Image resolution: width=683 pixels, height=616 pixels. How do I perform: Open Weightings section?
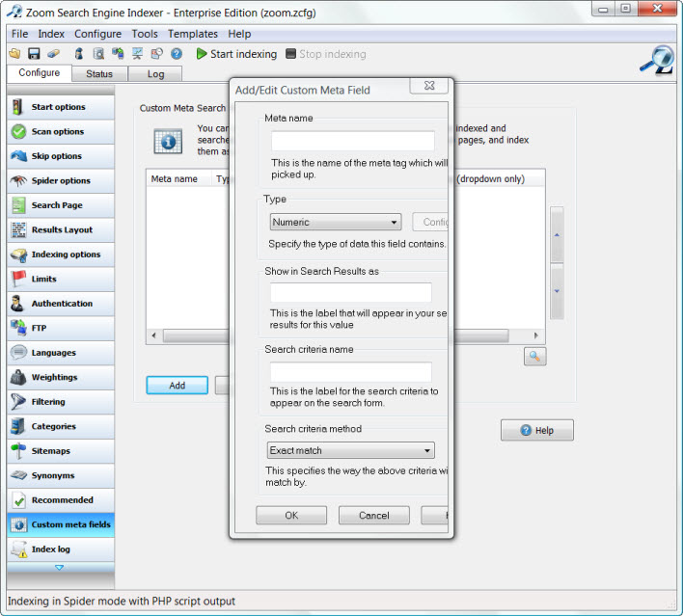(x=61, y=377)
